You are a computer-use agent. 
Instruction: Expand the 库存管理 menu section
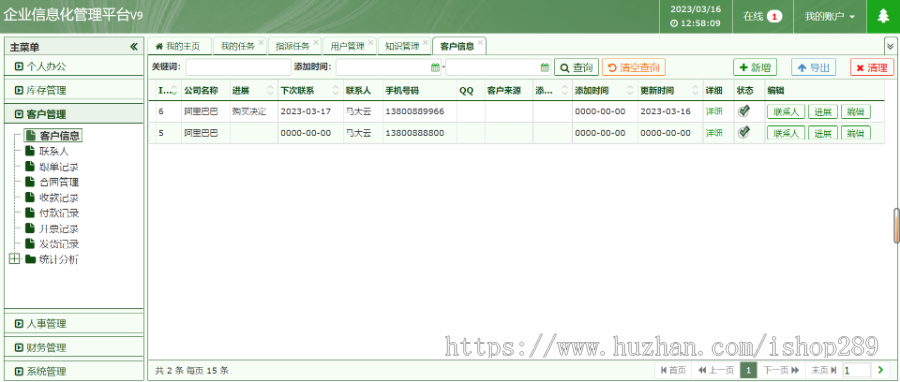pyautogui.click(x=74, y=90)
